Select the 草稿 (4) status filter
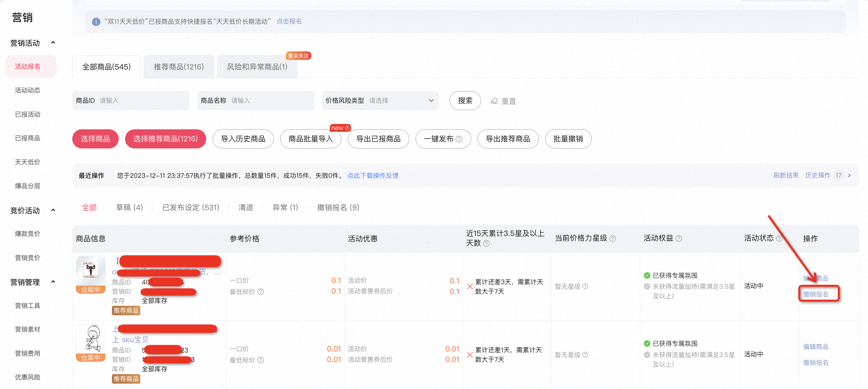 (x=129, y=208)
